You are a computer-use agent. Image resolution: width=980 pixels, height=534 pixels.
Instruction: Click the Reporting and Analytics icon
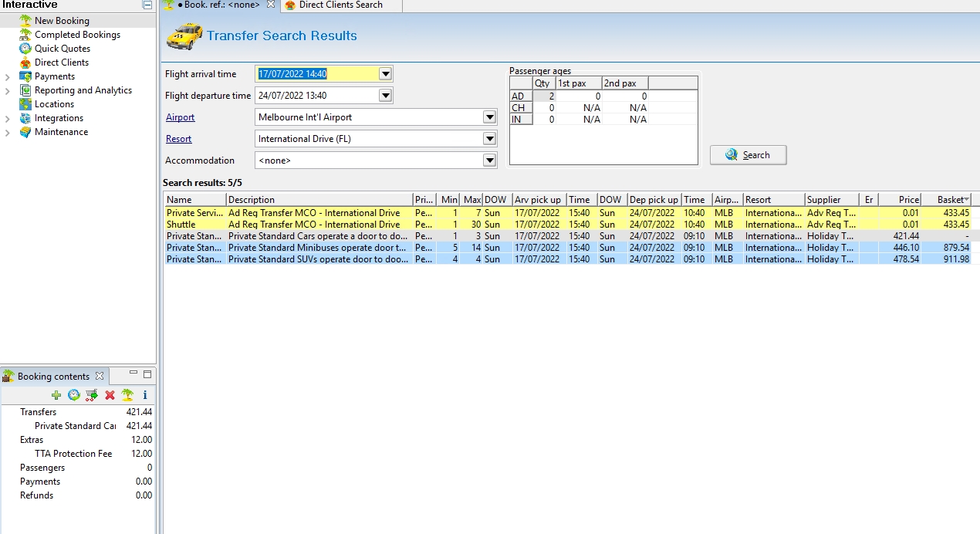click(25, 90)
